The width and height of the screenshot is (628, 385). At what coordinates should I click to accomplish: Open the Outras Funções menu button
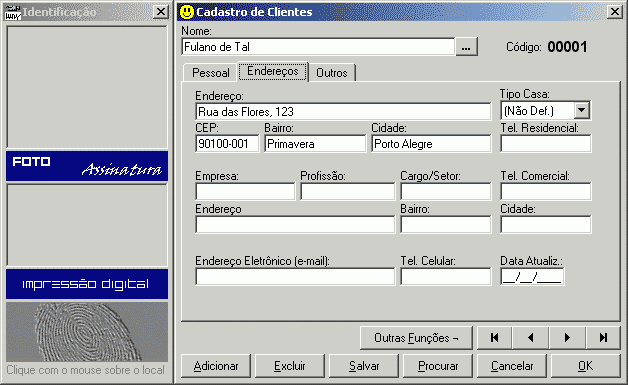[x=416, y=338]
